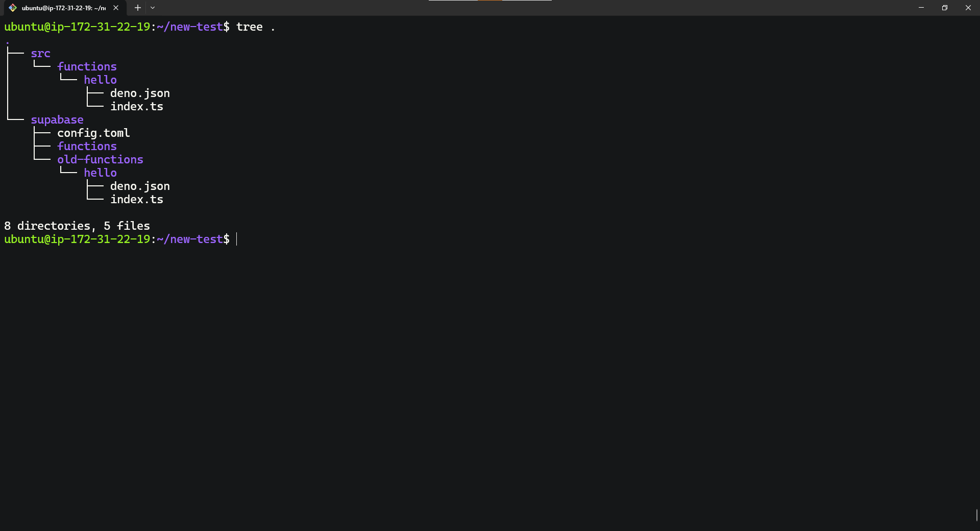The image size is (980, 531).
Task: Click the old-functions directory entry
Action: click(x=100, y=160)
